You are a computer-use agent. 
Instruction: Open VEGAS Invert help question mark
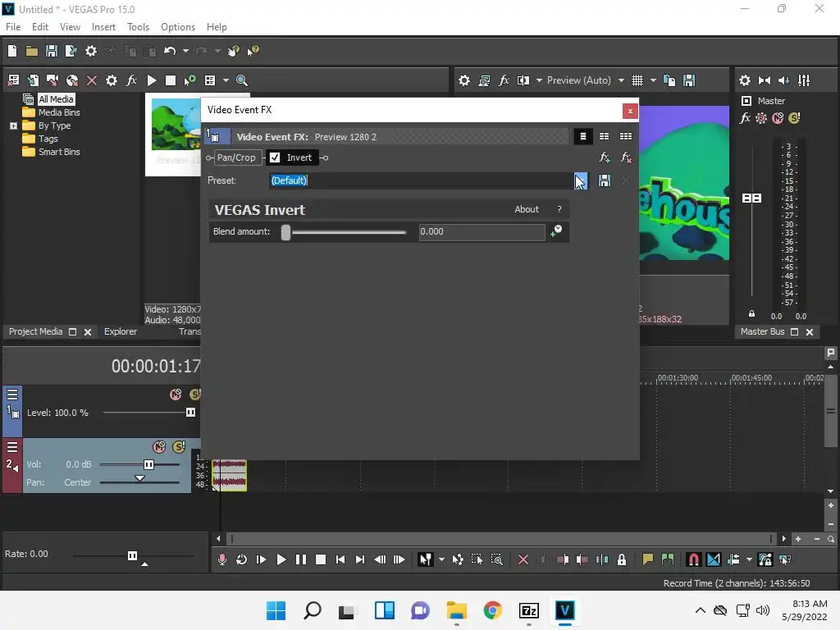(x=559, y=209)
